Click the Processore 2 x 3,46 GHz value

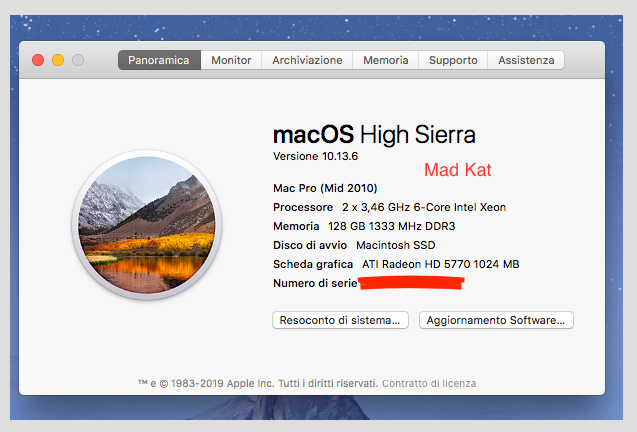[x=424, y=207]
